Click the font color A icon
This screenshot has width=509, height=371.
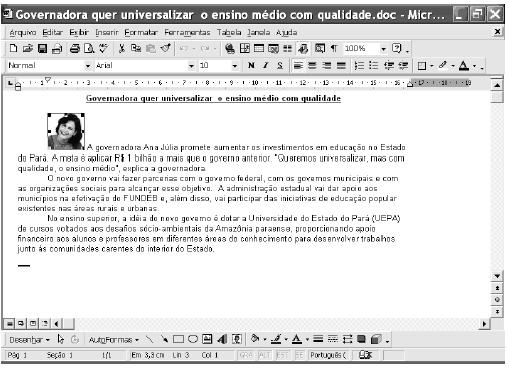click(464, 65)
